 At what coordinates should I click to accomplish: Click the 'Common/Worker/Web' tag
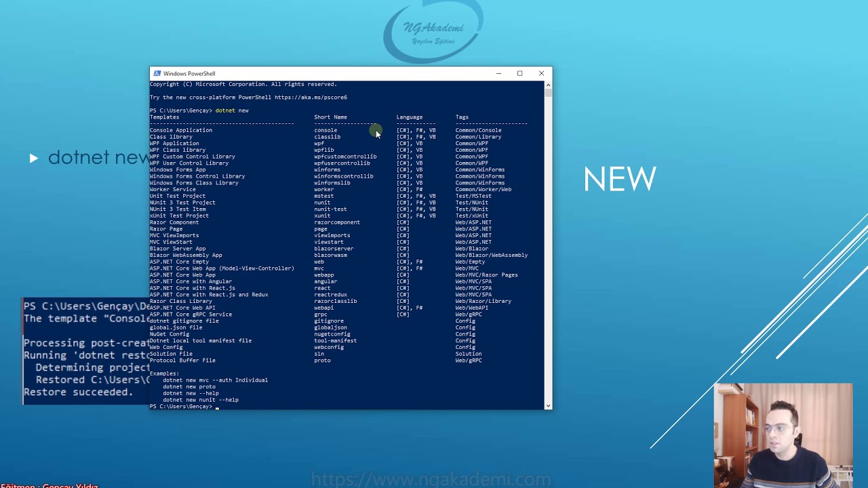point(484,189)
